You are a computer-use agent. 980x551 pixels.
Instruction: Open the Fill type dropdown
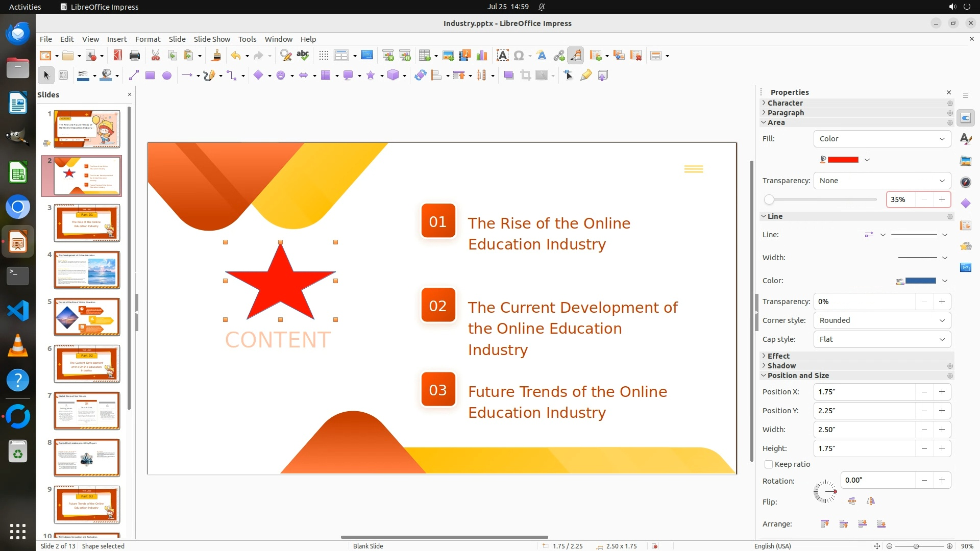882,139
